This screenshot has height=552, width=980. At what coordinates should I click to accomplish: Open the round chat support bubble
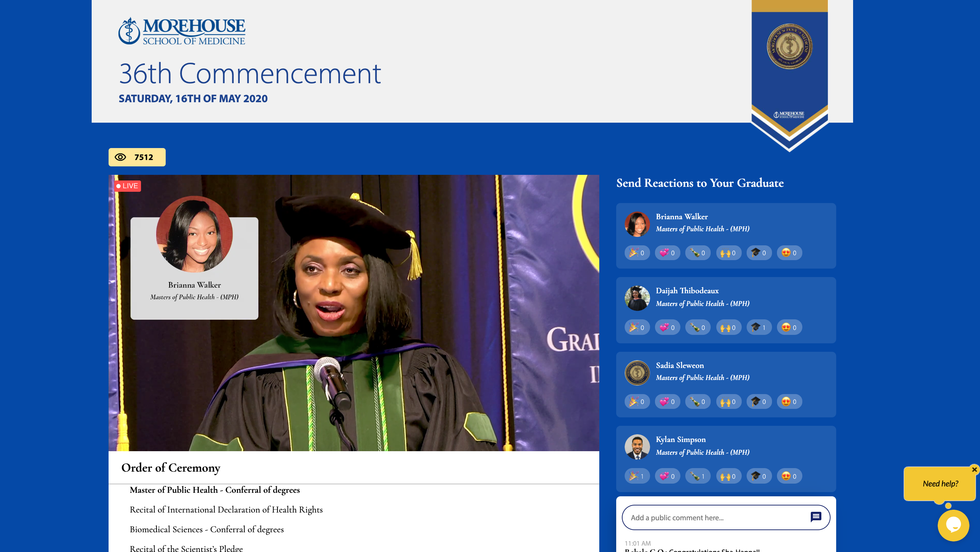953,525
